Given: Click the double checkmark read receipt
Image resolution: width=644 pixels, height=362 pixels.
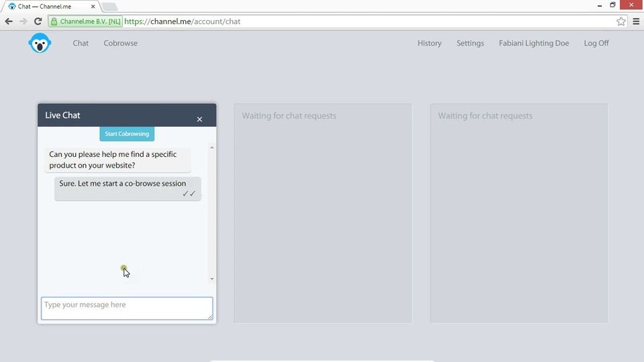Looking at the screenshot, I should pyautogui.click(x=189, y=193).
